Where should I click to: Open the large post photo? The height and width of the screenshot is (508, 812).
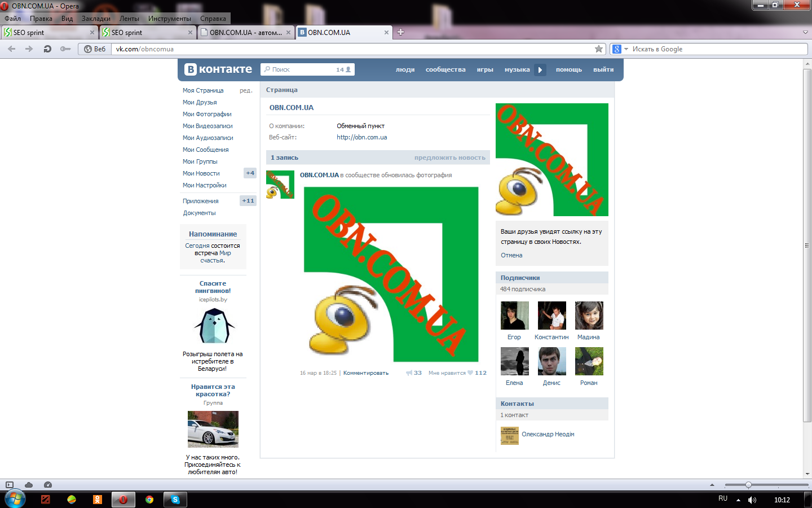click(391, 274)
